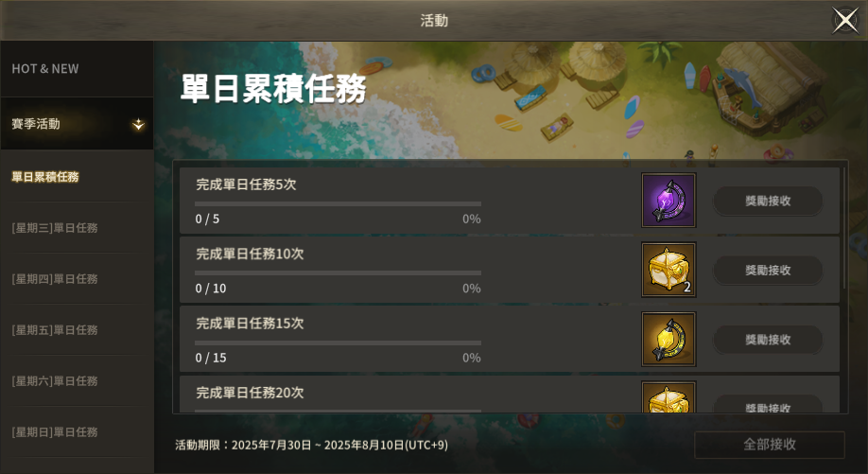This screenshot has height=474, width=868.
Task: Click the 0 / 5 progress bar
Action: pos(338,203)
